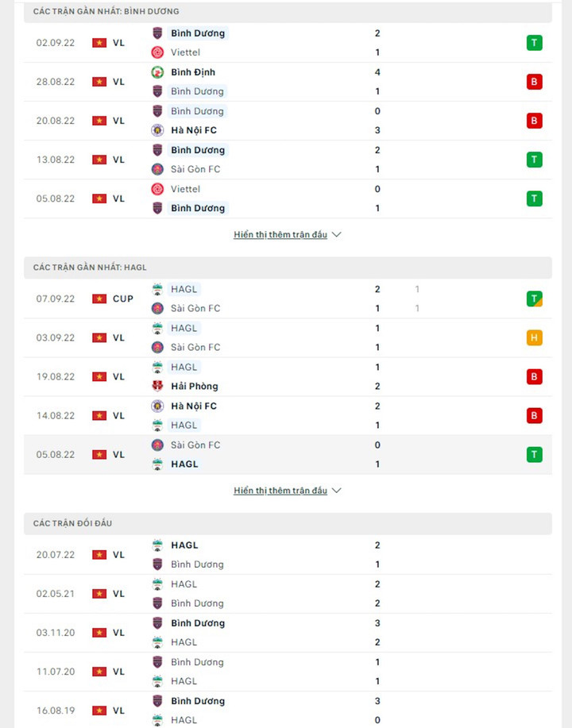The image size is (572, 728).
Task: Open the Bình Định team logo
Action: click(x=159, y=71)
